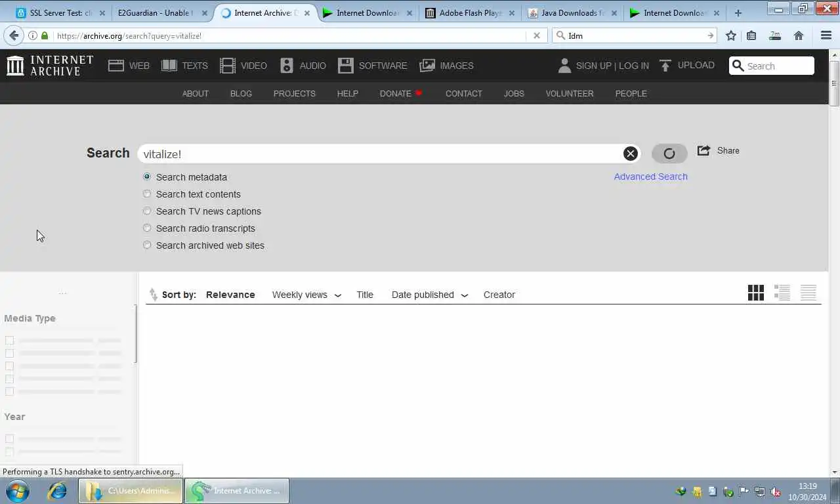Image resolution: width=840 pixels, height=504 pixels.
Task: Open About menu item
Action: click(196, 93)
